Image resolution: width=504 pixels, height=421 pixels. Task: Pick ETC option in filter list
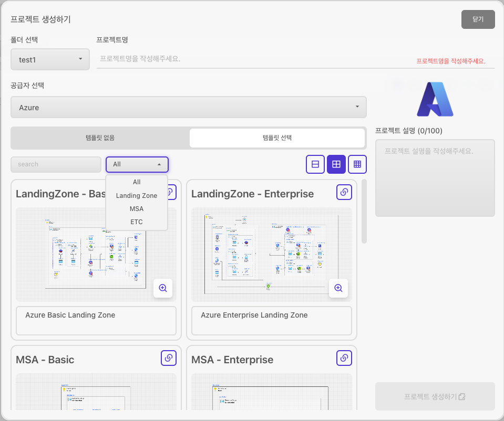pyautogui.click(x=137, y=222)
